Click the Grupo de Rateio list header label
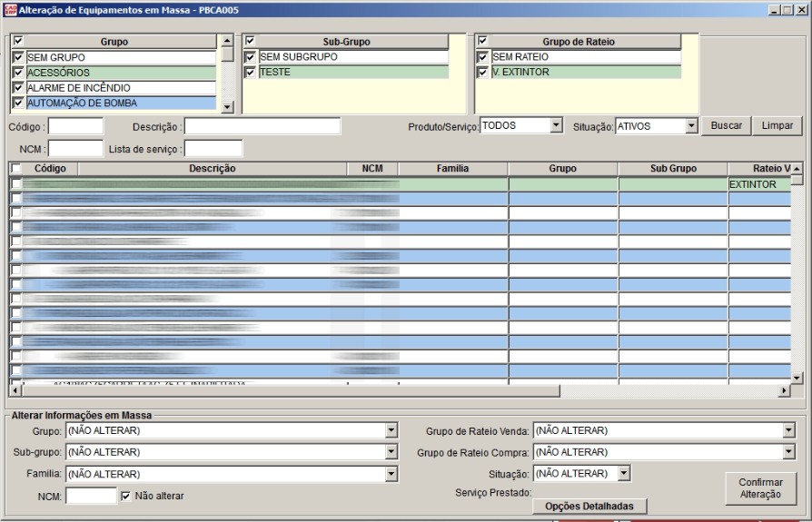 579,42
